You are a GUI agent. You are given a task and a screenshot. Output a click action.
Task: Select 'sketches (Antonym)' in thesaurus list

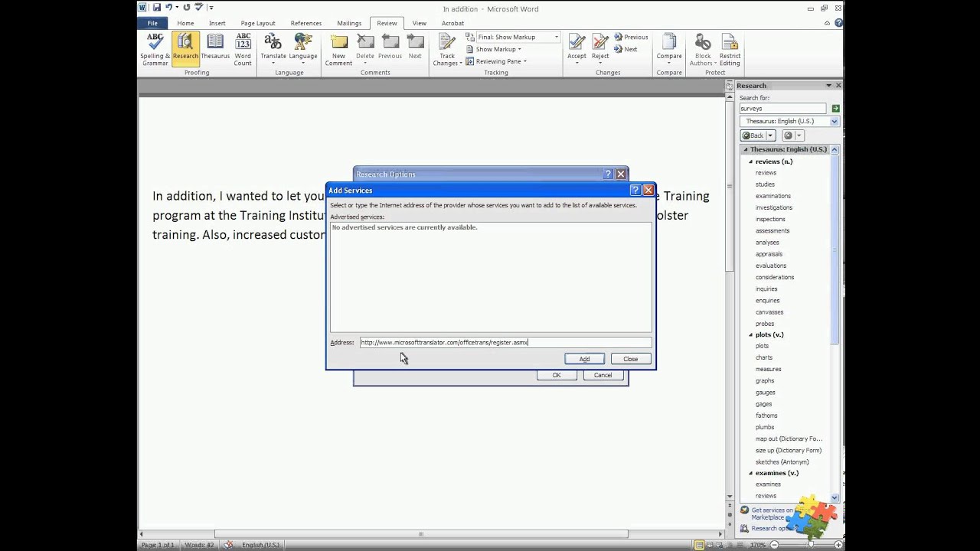782,462
